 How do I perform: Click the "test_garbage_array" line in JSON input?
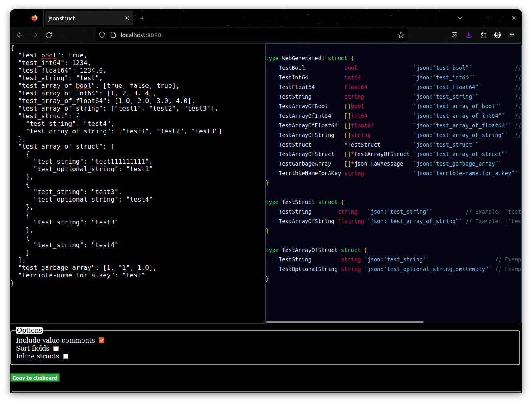(87, 268)
